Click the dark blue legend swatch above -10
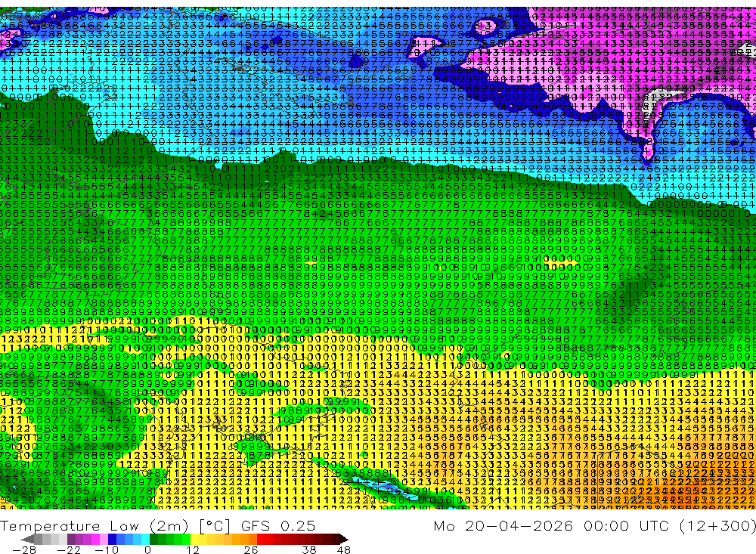756x554 pixels. [x=113, y=539]
